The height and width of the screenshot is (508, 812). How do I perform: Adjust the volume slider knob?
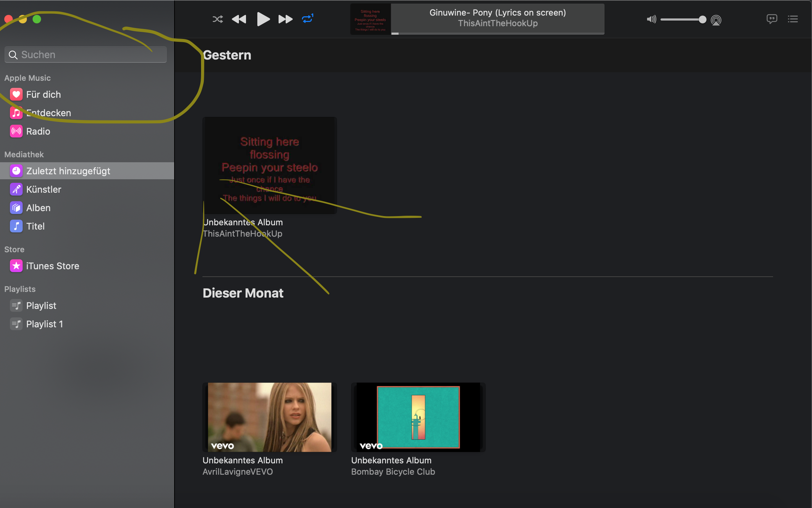[x=702, y=19]
